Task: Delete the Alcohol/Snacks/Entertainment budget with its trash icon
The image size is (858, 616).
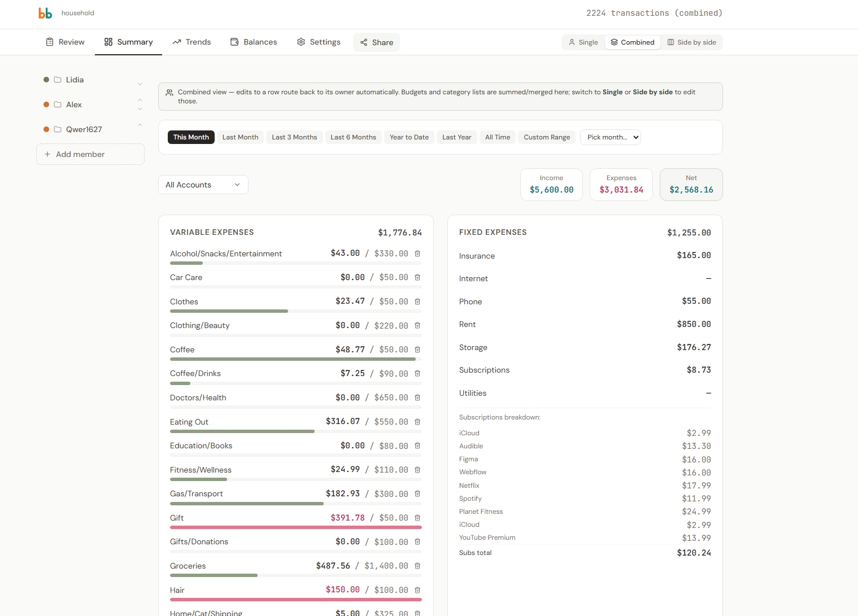Action: (417, 254)
